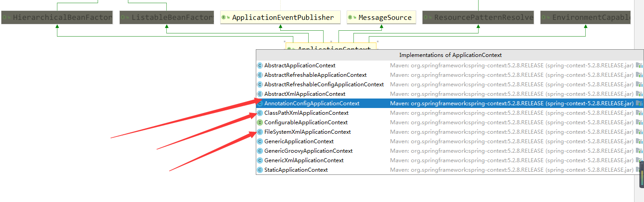Click the library icon on the AnnotationConfigApplicationContext row
This screenshot has height=202, width=644.
point(639,103)
